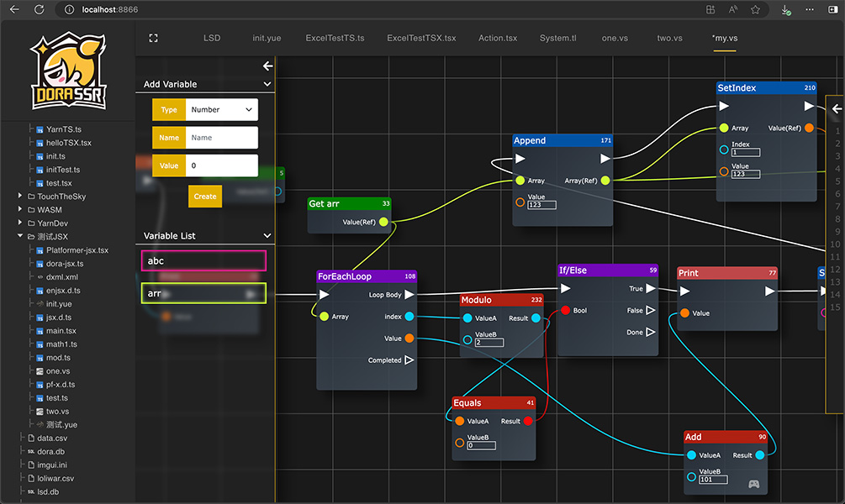The height and width of the screenshot is (504, 845).
Task: Open the Type Number dropdown
Action: tap(221, 109)
